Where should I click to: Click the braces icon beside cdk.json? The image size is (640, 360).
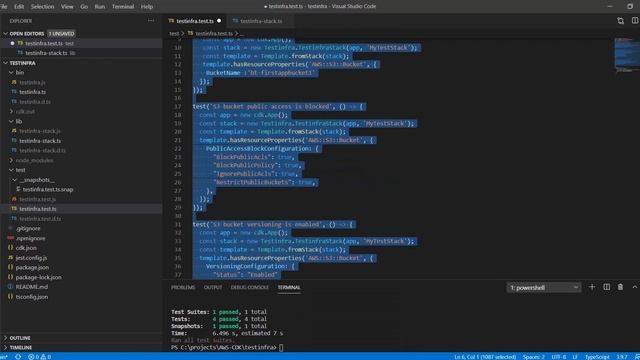click(x=11, y=248)
